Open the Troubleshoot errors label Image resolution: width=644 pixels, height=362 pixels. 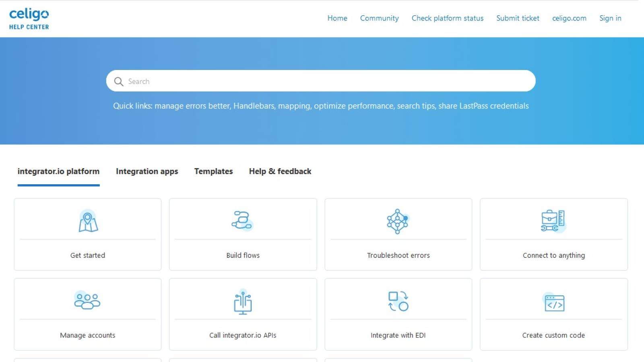[x=398, y=255]
